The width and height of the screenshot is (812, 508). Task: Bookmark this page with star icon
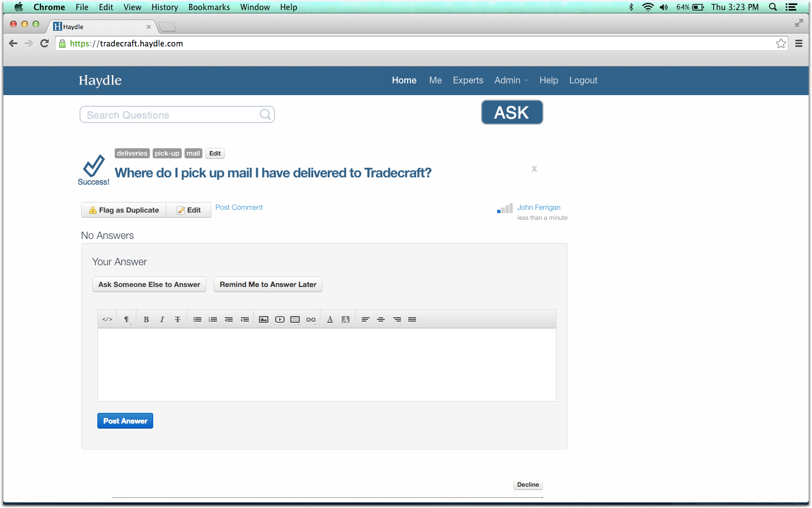(781, 44)
